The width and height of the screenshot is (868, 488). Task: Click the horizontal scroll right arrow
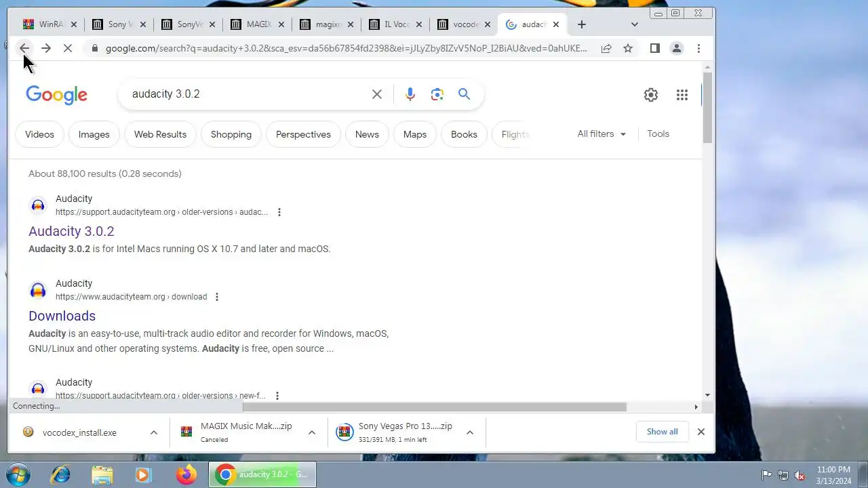tap(696, 407)
